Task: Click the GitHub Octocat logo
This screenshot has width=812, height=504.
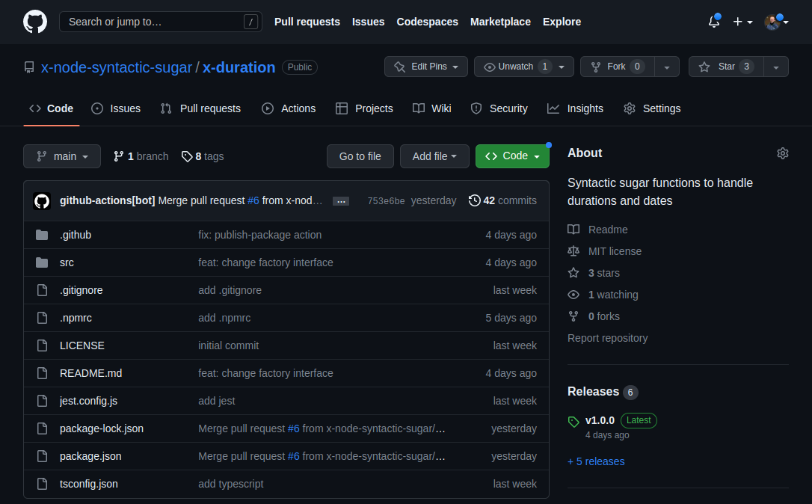Action: [35, 22]
